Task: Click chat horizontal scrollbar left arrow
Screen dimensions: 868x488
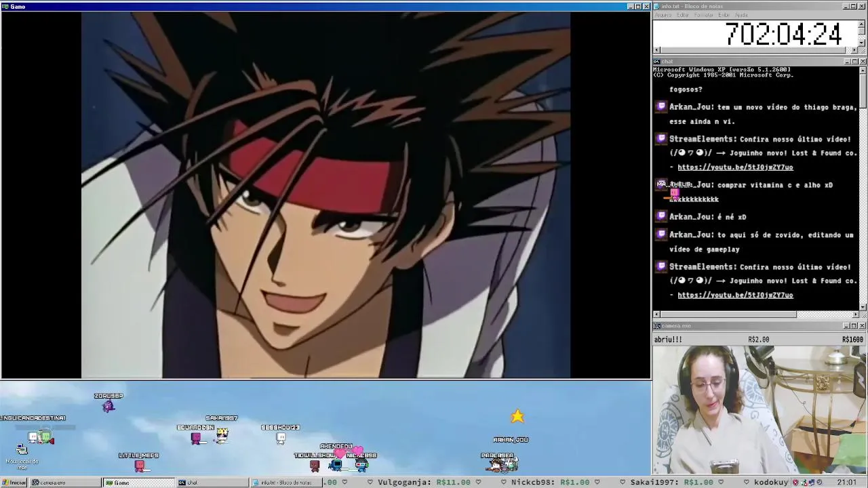Action: point(656,314)
